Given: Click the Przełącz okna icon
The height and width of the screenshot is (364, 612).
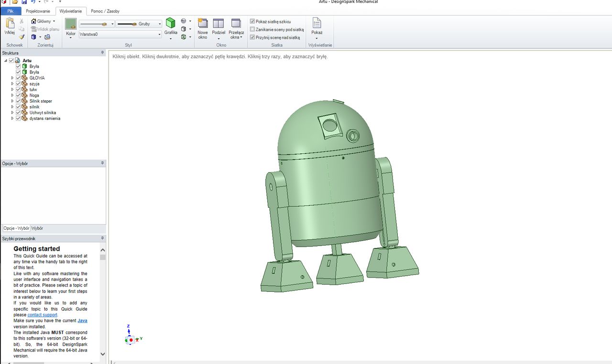Looking at the screenshot, I should (x=236, y=23).
